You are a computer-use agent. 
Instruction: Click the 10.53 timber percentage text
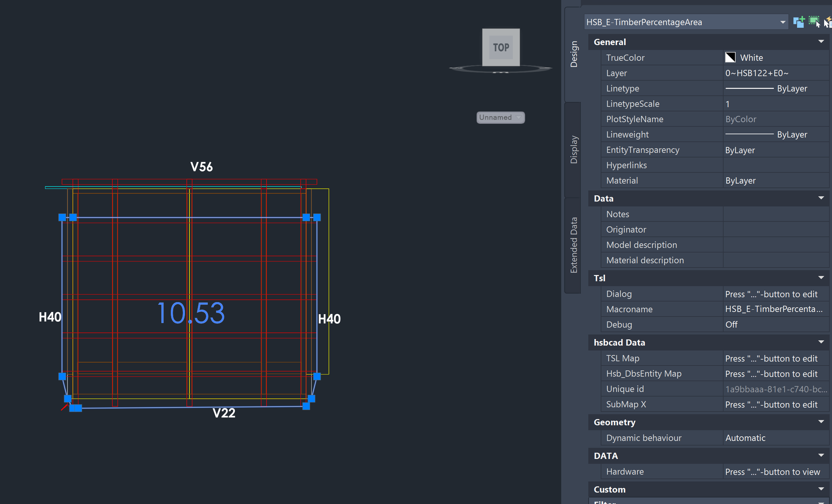(x=191, y=313)
